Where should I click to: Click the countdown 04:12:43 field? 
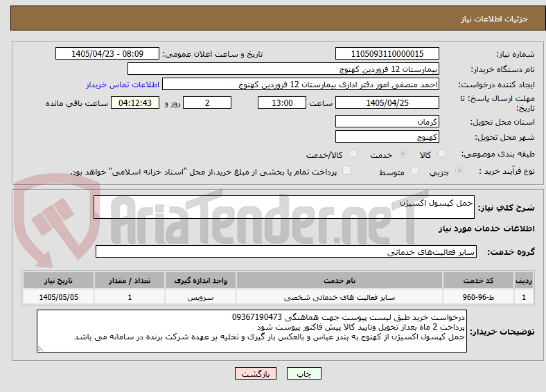[x=135, y=103]
